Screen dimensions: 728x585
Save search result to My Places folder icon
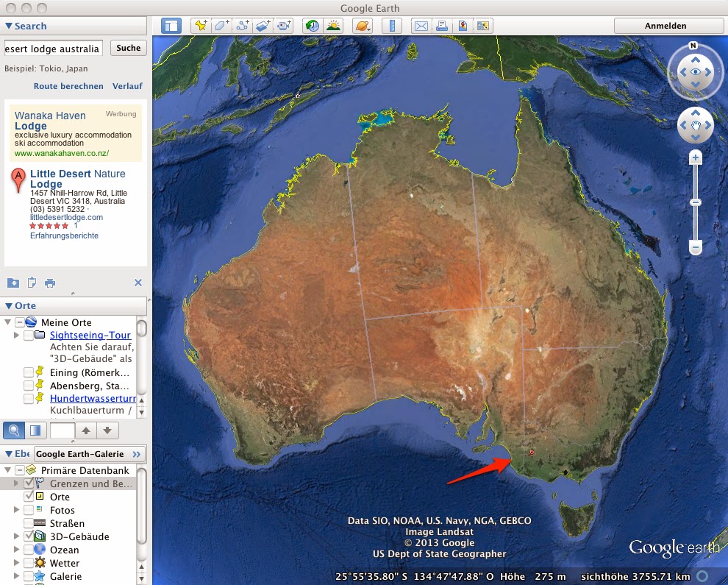click(x=13, y=283)
